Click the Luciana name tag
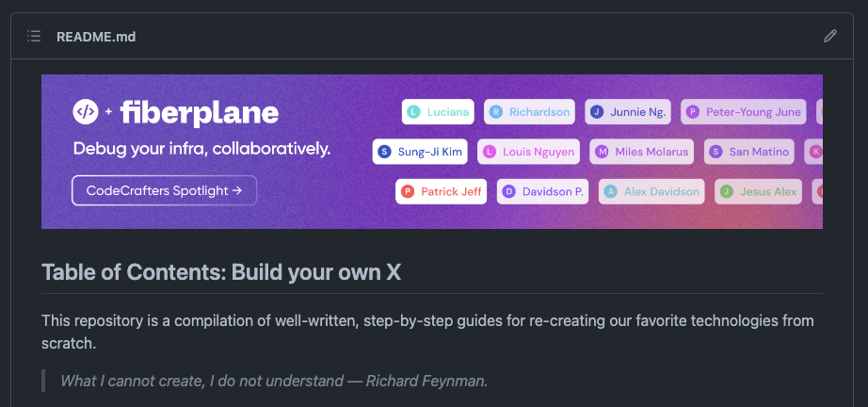This screenshot has width=868, height=407. [438, 112]
